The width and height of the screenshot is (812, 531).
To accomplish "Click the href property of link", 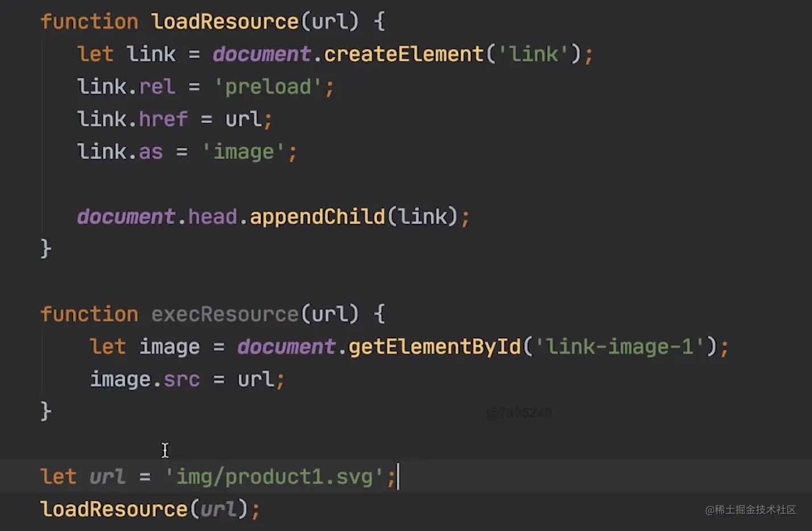I will 163,119.
